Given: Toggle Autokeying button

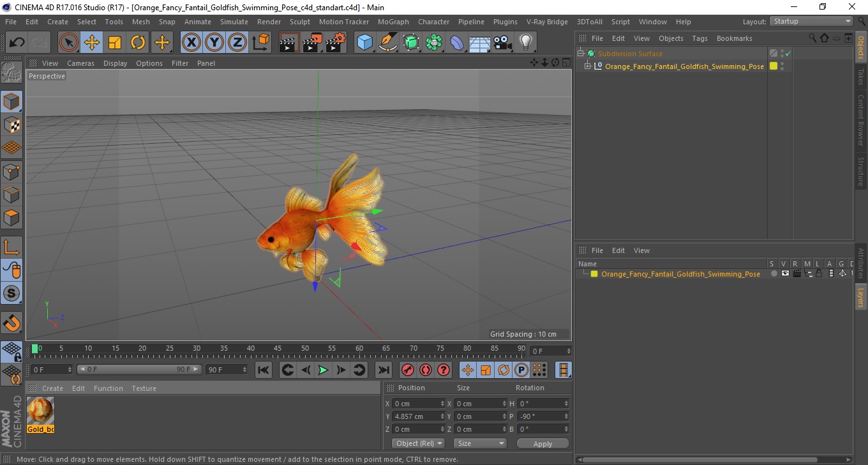Looking at the screenshot, I should [x=425, y=370].
